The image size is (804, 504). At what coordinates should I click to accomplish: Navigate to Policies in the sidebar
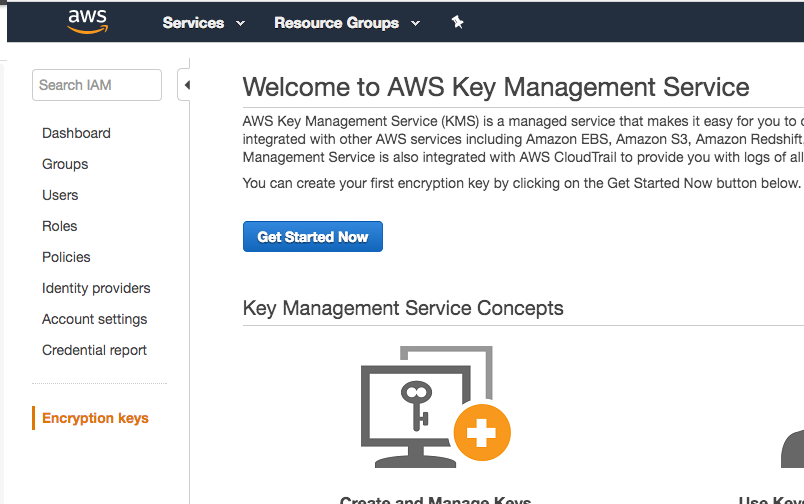(66, 257)
